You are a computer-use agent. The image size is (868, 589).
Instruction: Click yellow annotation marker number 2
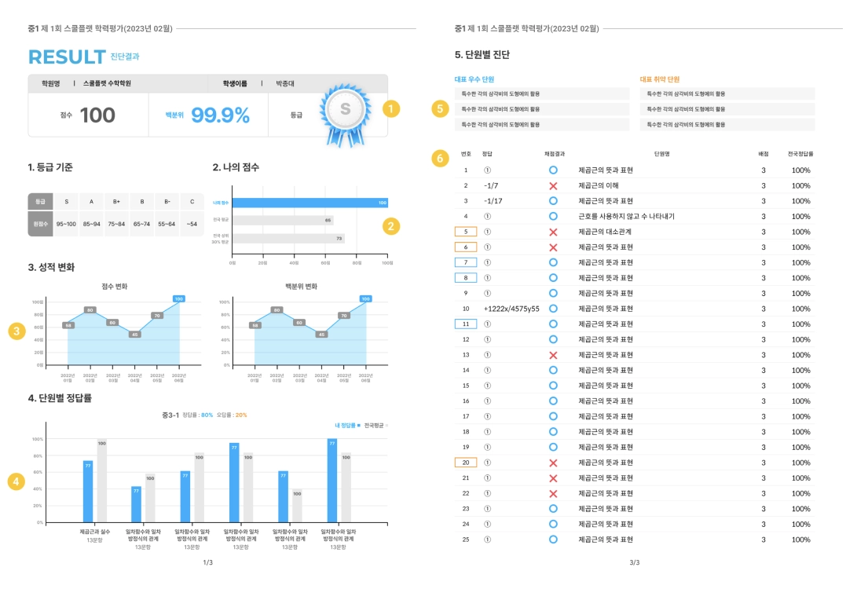click(391, 226)
